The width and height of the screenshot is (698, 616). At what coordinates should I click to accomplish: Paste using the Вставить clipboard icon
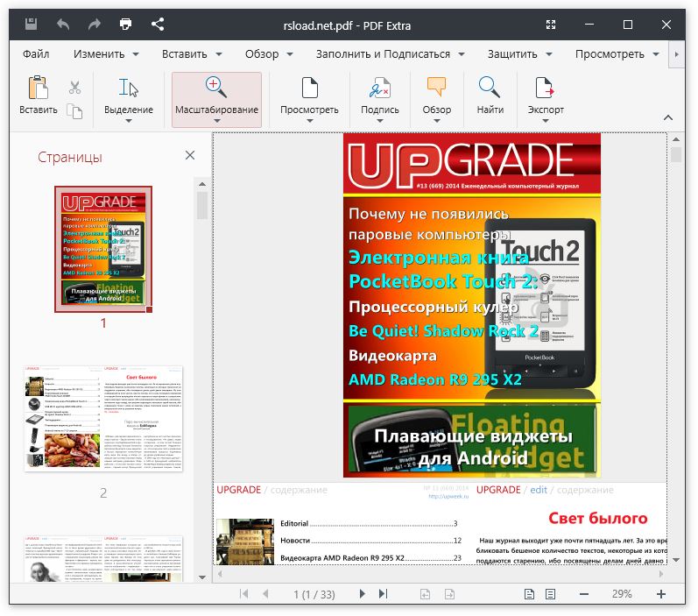[39, 96]
